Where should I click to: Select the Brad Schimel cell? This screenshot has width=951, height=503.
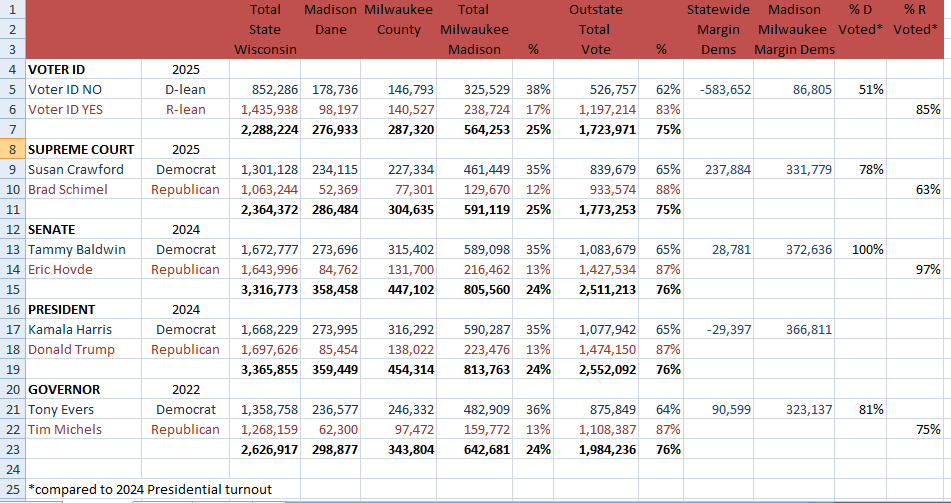(x=84, y=189)
